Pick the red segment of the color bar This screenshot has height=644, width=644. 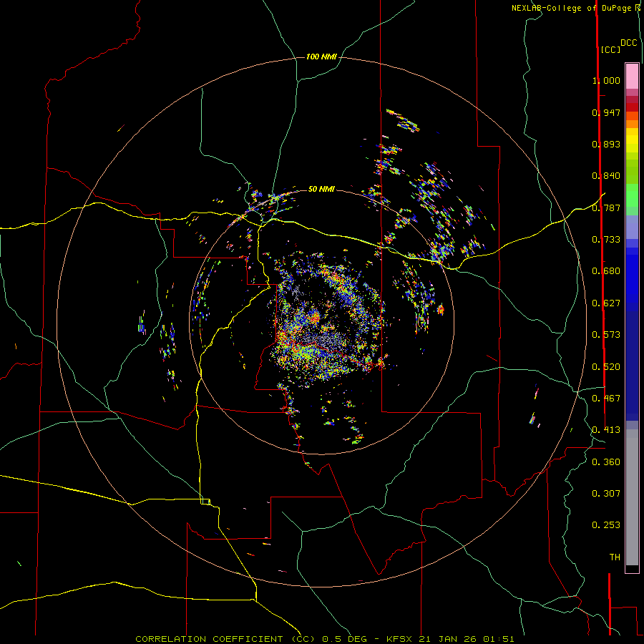[x=632, y=107]
